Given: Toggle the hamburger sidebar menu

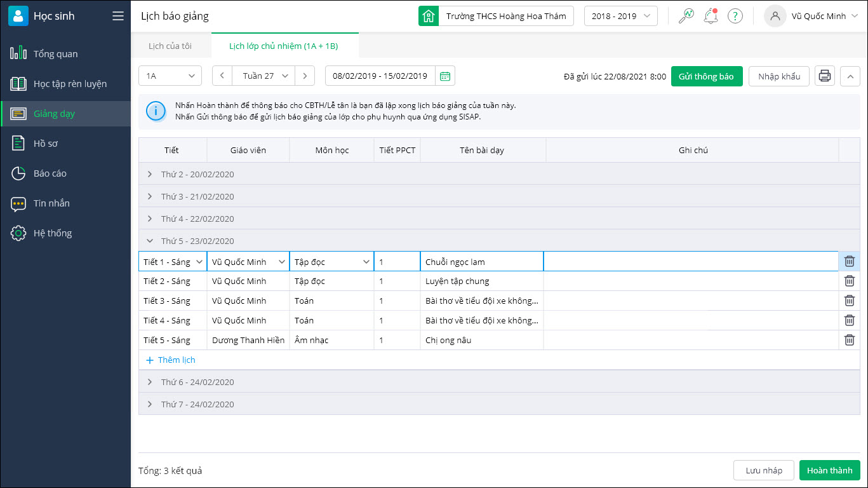Looking at the screenshot, I should (118, 17).
